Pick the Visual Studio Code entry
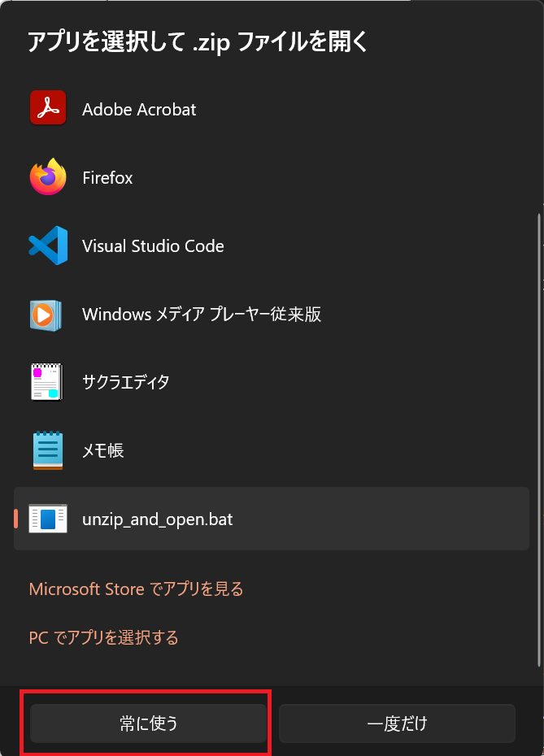This screenshot has width=544, height=756. point(272,245)
